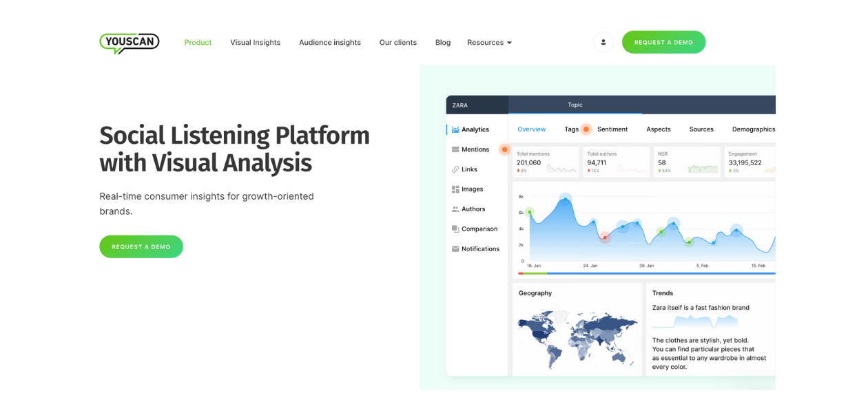This screenshot has height=413, width=868.
Task: Click the header Request a Demo button
Action: point(664,42)
